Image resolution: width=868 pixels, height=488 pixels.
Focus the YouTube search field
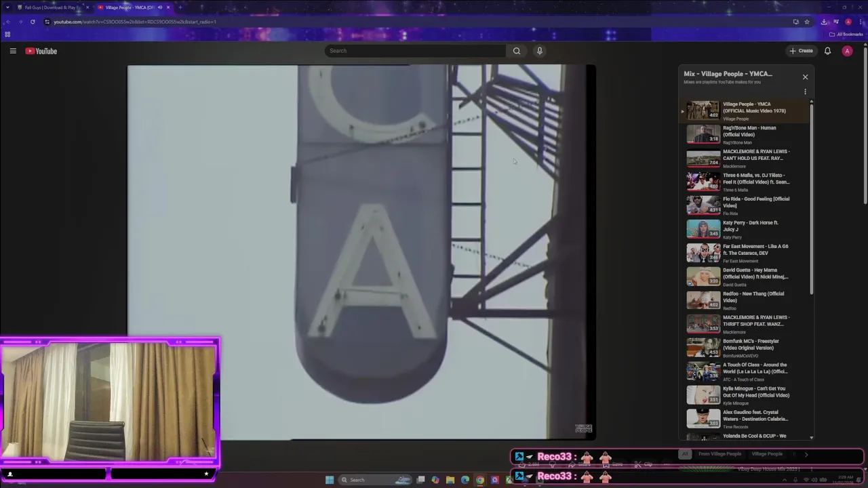(415, 51)
